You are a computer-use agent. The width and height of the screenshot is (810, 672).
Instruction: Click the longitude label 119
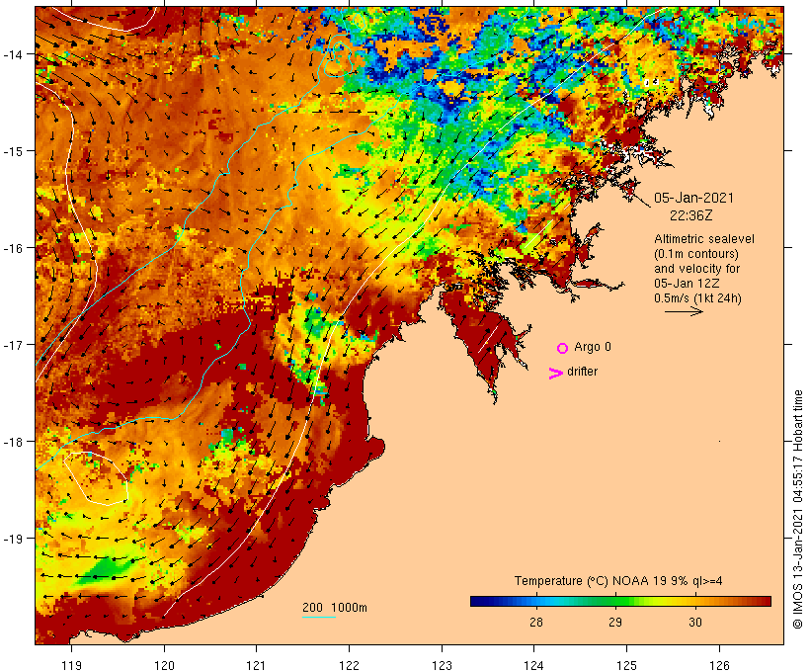pos(71,665)
